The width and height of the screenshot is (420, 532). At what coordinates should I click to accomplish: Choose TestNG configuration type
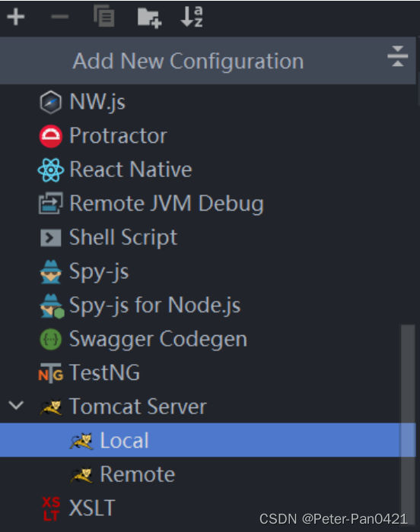[104, 372]
